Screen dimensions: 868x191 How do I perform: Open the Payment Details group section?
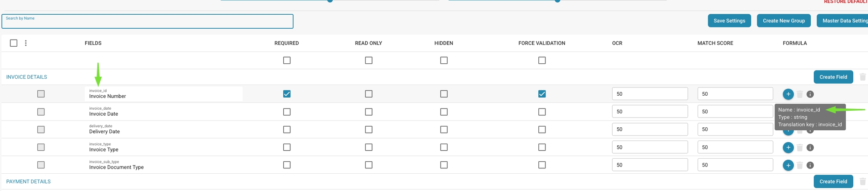pos(28,182)
